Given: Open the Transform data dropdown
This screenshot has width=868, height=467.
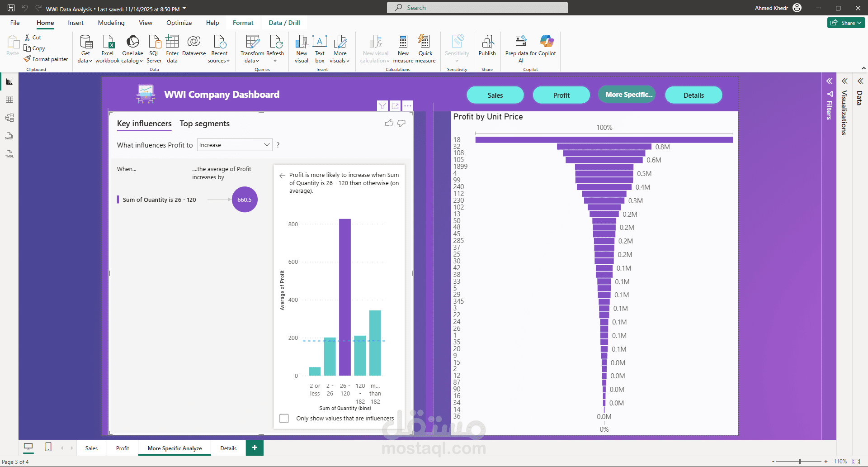Looking at the screenshot, I should 252,49.
